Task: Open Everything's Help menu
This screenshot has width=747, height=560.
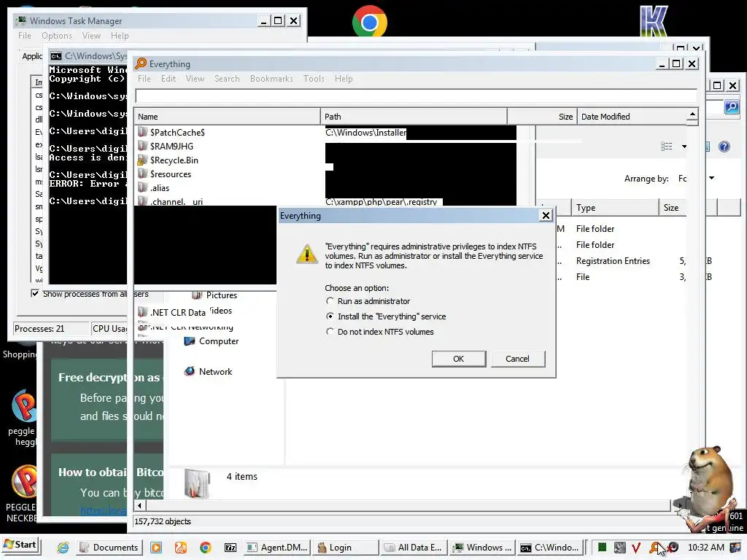Action: (x=344, y=79)
